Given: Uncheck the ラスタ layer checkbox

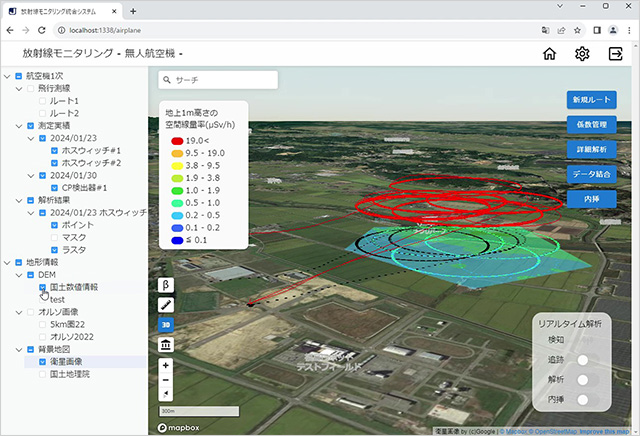Looking at the screenshot, I should tap(55, 250).
